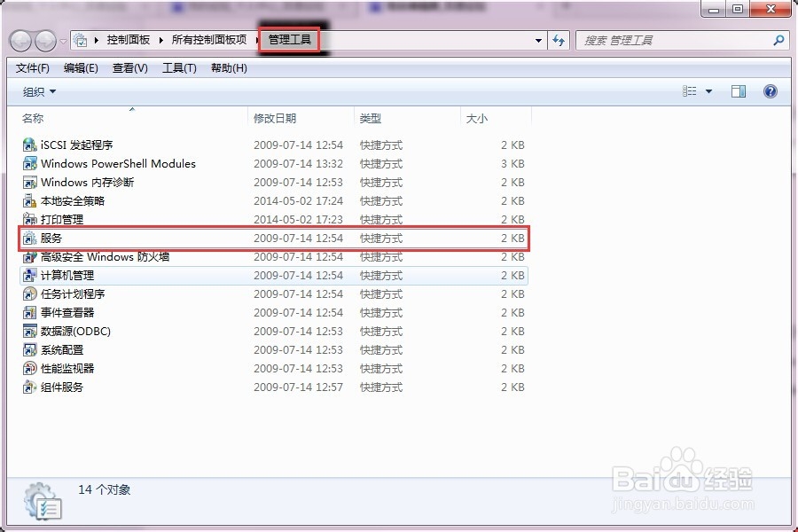Screen dimensions: 798x532
Task: Toggle the preview pane button
Action: coord(739,90)
